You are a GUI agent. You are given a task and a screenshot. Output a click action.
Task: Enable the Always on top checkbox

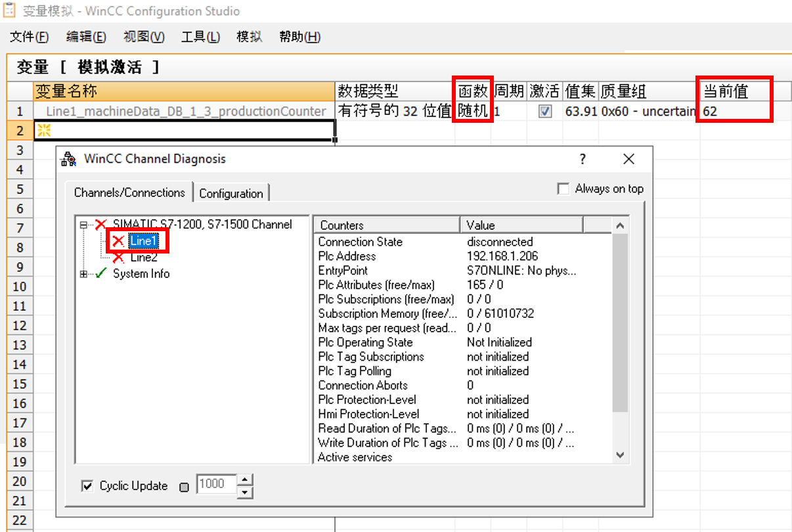click(563, 189)
